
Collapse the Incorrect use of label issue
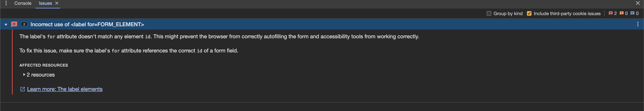click(x=6, y=25)
